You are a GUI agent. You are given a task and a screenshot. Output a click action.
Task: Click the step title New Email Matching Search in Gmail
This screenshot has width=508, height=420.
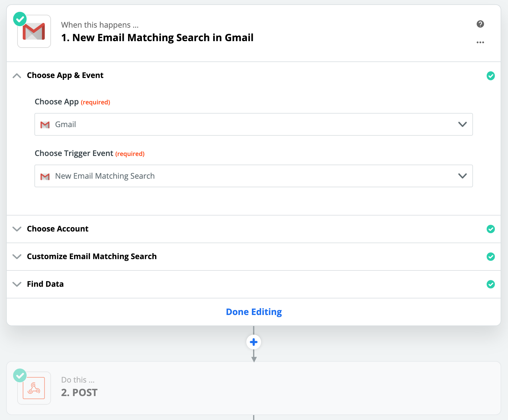point(157,38)
